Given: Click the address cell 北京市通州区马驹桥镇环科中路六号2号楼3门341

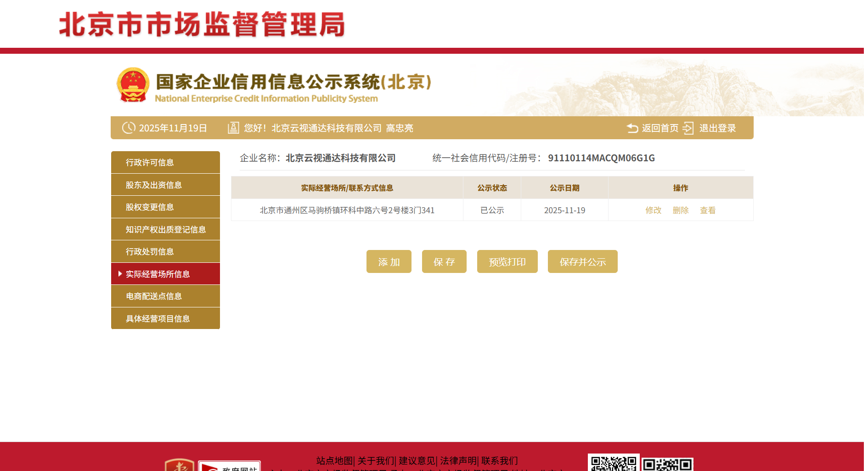Looking at the screenshot, I should (347, 210).
